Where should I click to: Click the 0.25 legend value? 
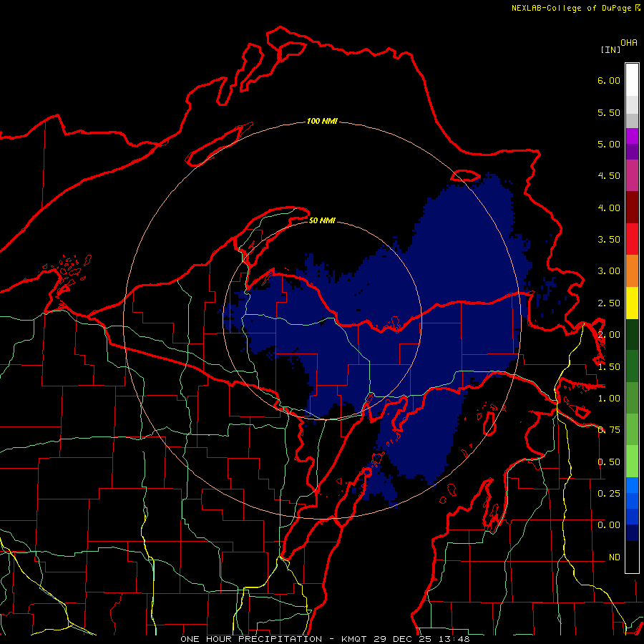609,493
